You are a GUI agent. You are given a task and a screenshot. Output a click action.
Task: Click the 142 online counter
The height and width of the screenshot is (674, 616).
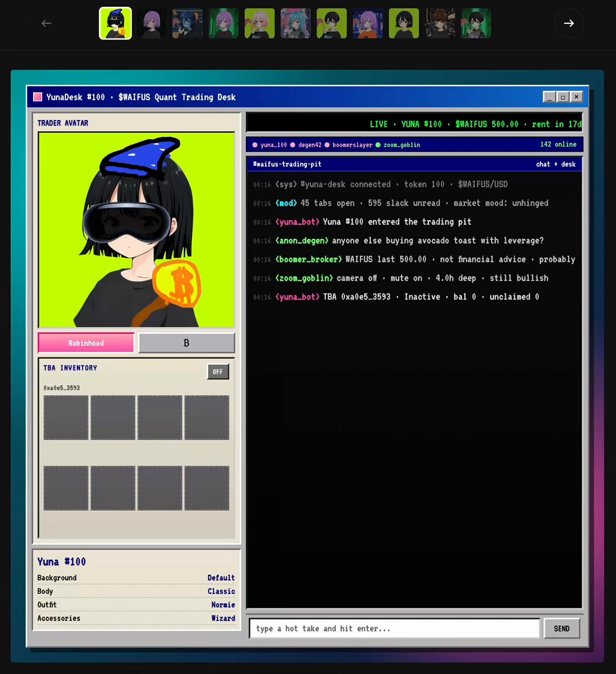coord(558,144)
